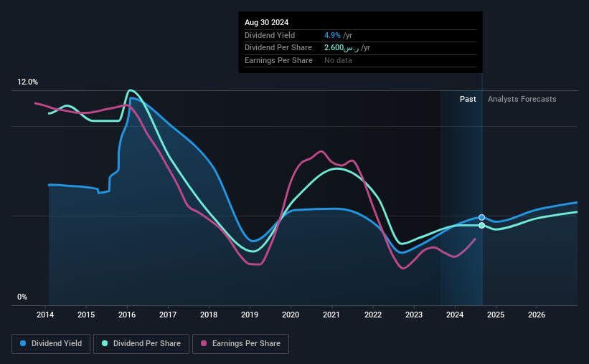
Task: Click the 2016 x-axis label
Action: [127, 315]
